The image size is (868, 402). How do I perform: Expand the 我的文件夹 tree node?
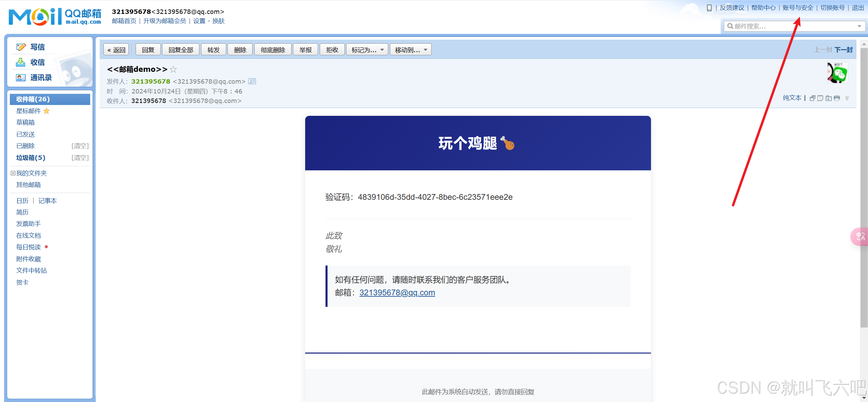(13, 173)
